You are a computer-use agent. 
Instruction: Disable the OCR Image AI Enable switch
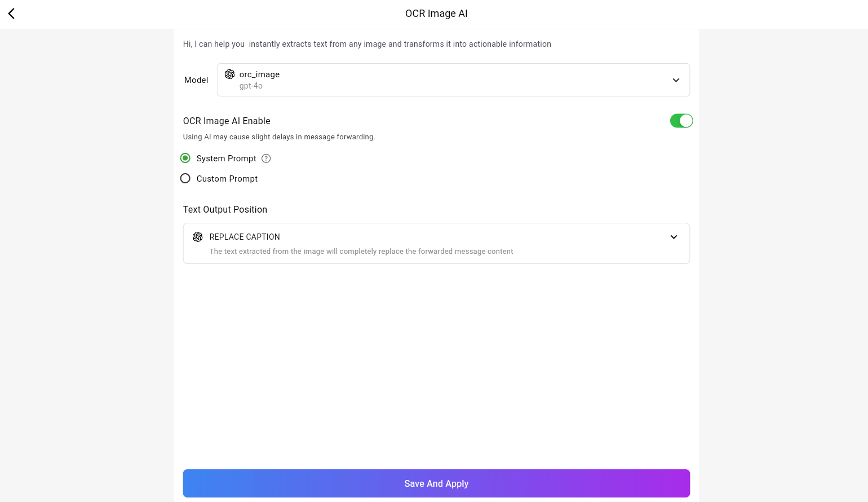pos(681,121)
